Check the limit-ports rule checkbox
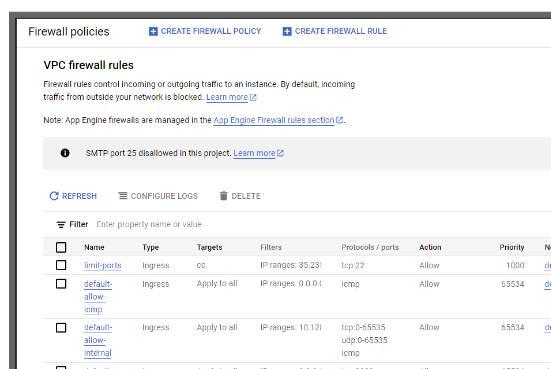The image size is (551, 369). pyautogui.click(x=61, y=265)
